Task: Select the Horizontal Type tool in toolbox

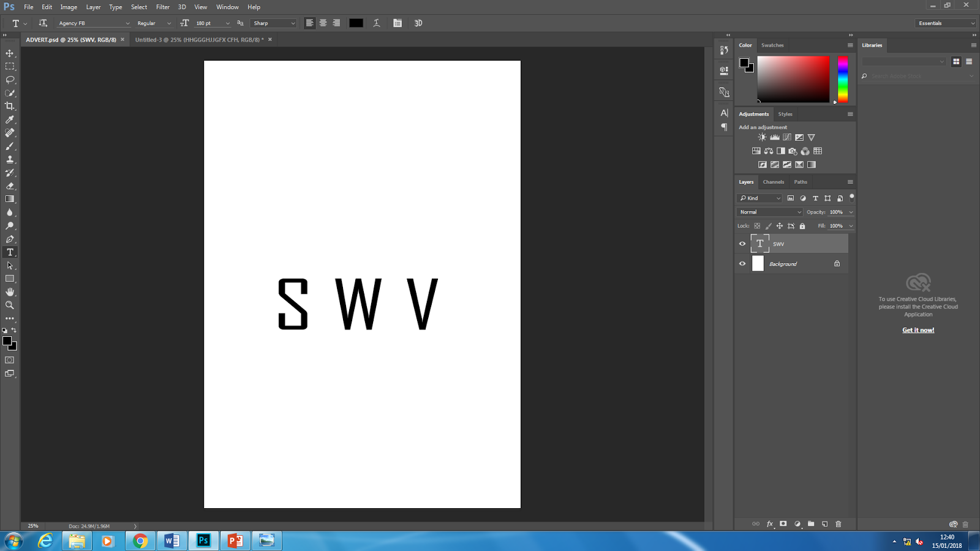Action: pos(10,252)
